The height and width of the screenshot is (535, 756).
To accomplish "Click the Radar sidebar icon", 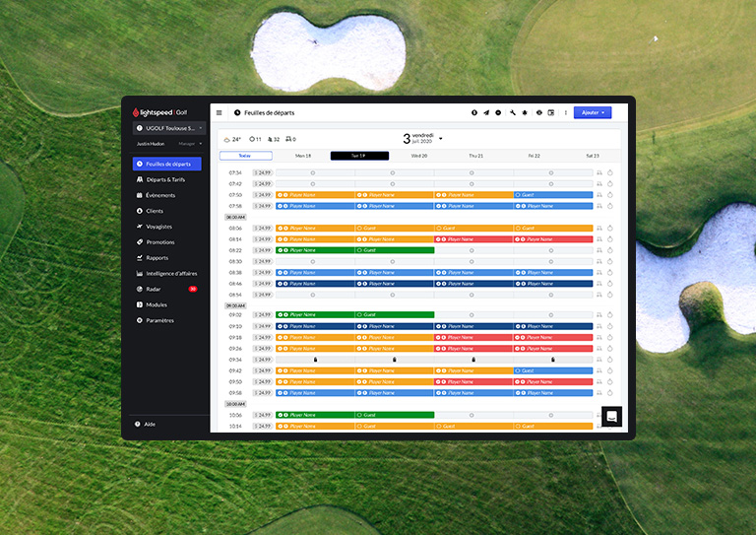I will click(x=139, y=289).
